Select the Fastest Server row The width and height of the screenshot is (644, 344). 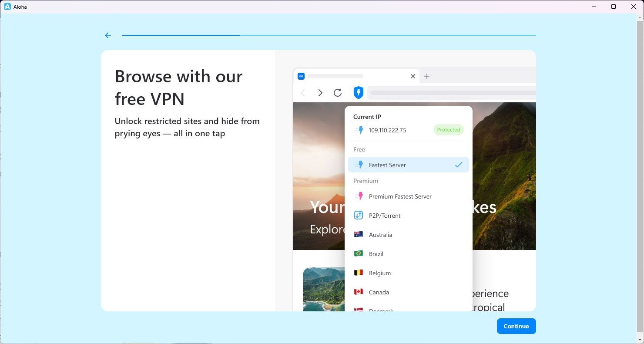[x=409, y=165]
